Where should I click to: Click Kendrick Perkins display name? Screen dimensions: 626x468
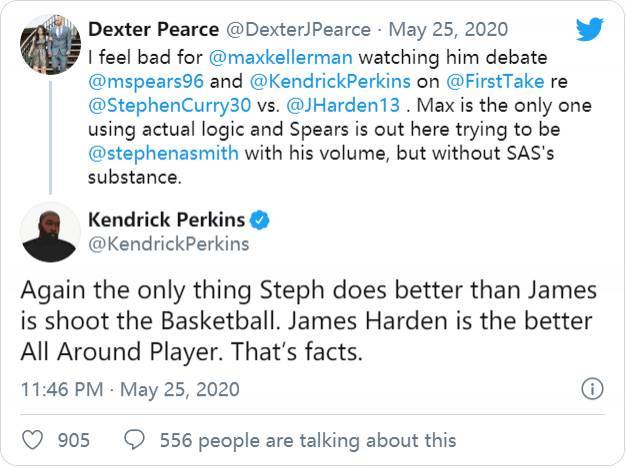(x=167, y=219)
